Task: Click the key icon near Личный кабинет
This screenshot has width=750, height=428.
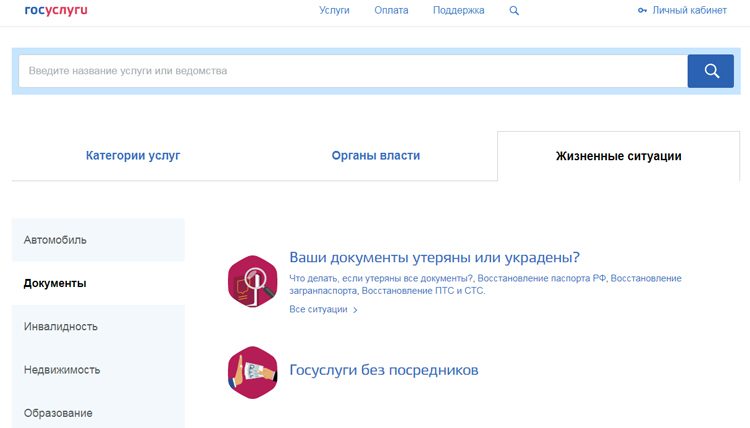Action: point(642,11)
